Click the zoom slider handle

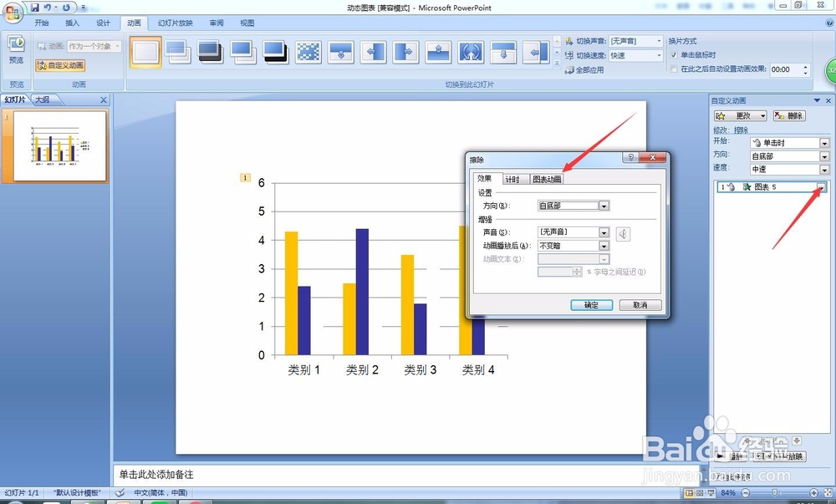775,493
